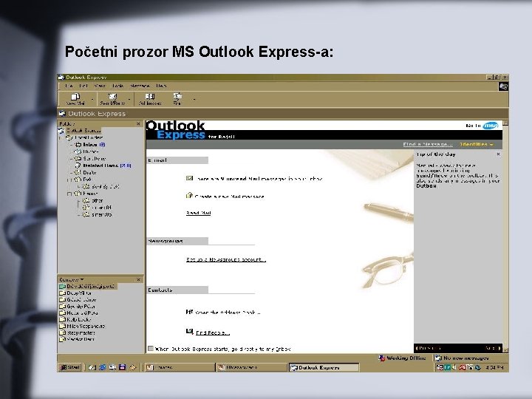Close the Tip of the day pane
Screen dimensions: 532x399
coord(498,154)
